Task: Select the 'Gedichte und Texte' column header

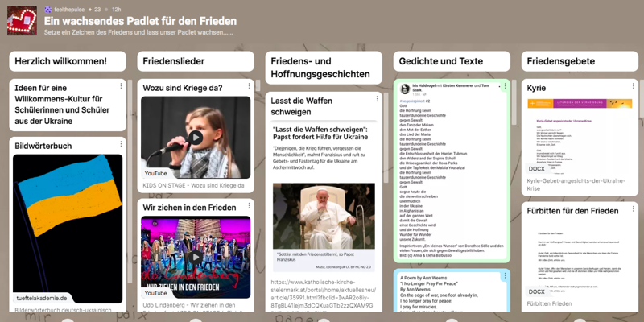Action: pyautogui.click(x=452, y=61)
